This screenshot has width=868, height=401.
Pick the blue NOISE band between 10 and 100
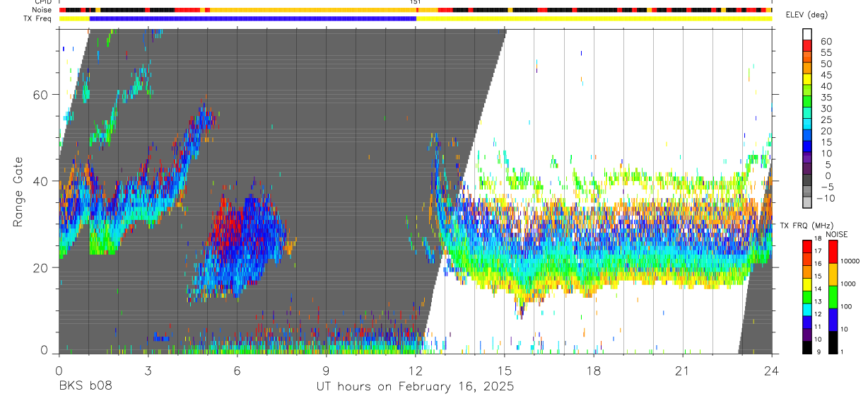pyautogui.click(x=833, y=320)
